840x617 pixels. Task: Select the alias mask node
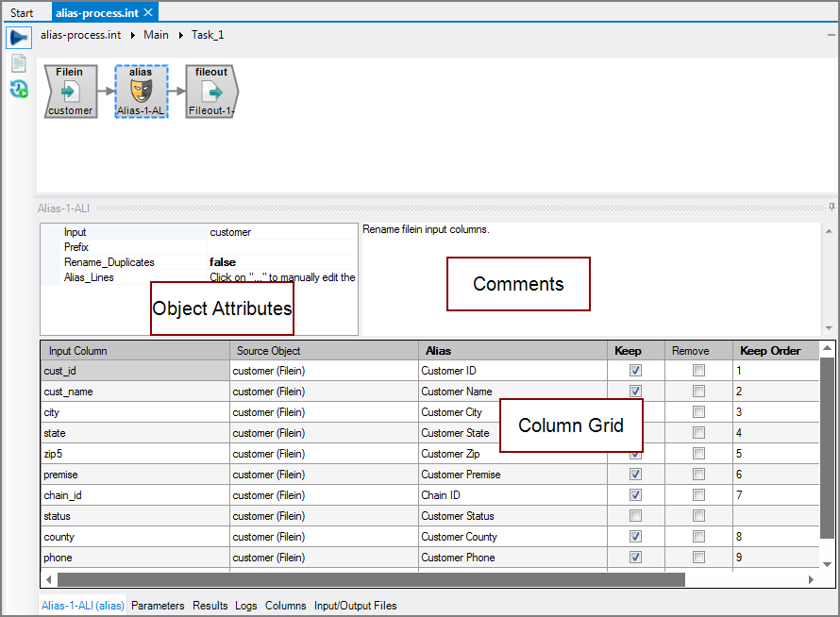click(x=141, y=92)
